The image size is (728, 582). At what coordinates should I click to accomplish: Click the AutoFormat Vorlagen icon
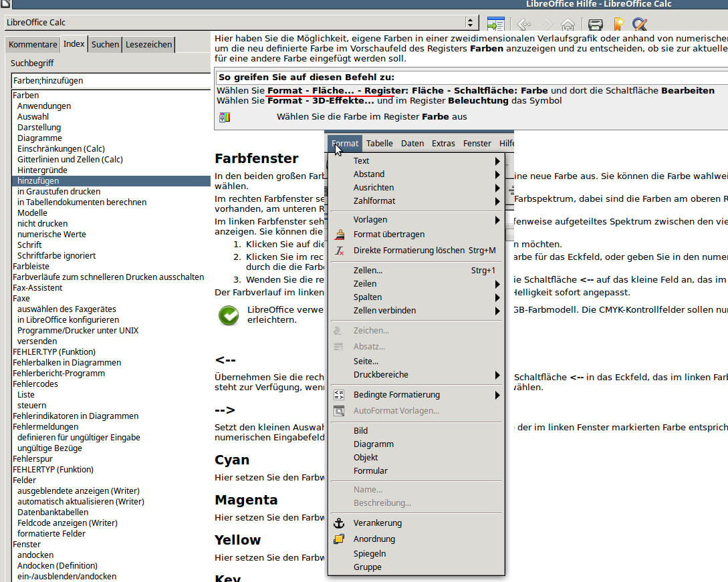click(340, 411)
